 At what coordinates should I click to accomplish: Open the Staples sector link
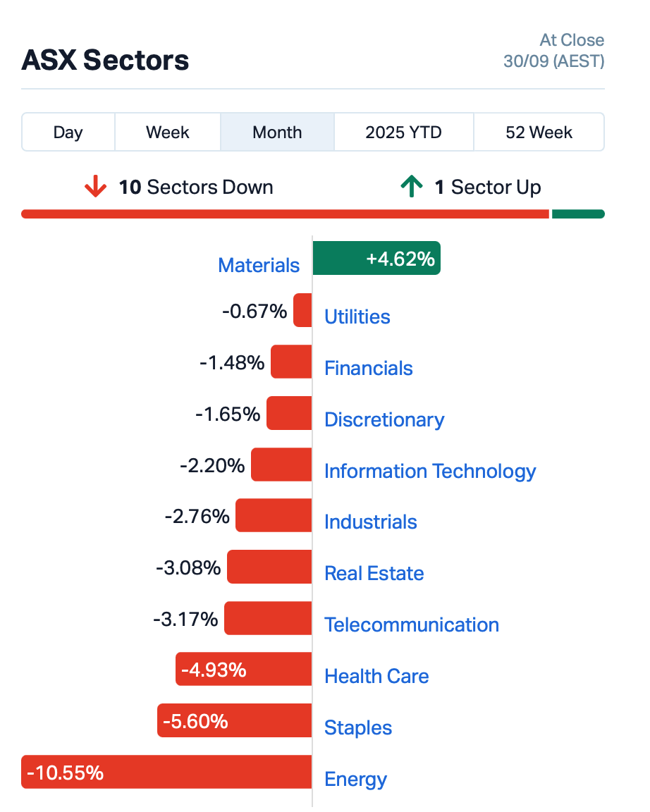click(x=358, y=728)
